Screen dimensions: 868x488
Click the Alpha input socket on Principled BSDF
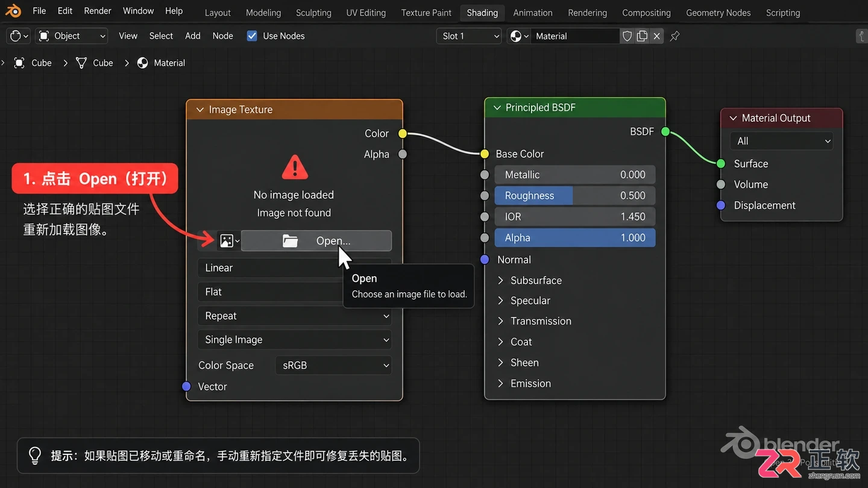click(x=485, y=238)
